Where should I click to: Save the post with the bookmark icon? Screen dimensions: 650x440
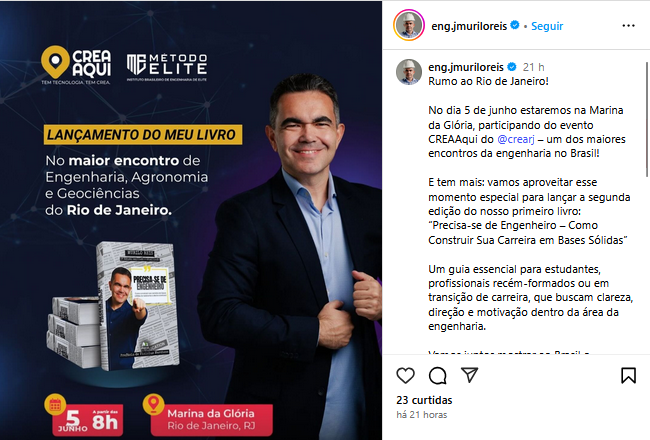pyautogui.click(x=628, y=375)
